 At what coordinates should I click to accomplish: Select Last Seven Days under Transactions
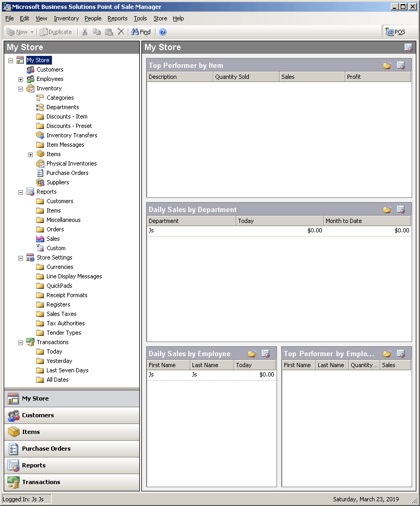[67, 370]
